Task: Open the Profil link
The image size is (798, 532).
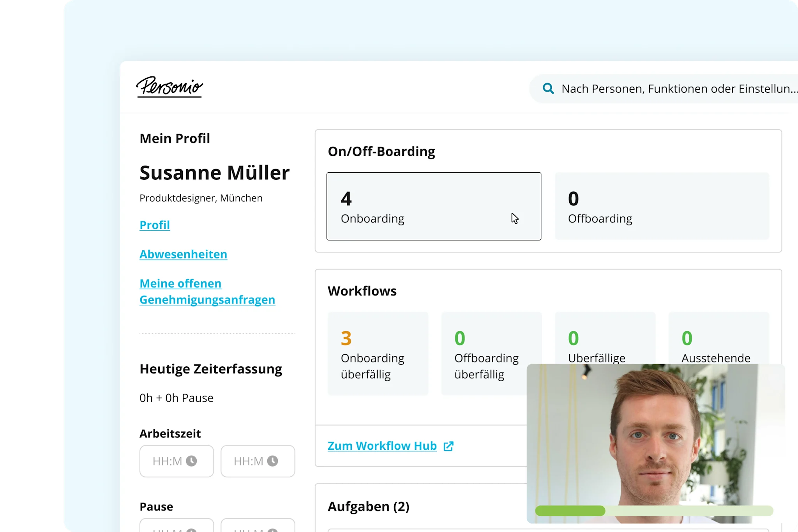Action: click(x=155, y=225)
